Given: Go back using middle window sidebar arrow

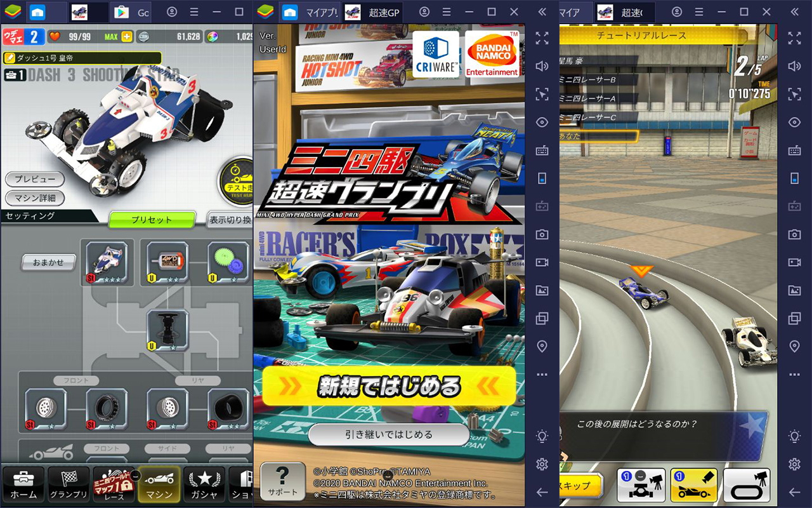Looking at the screenshot, I should click(x=542, y=492).
